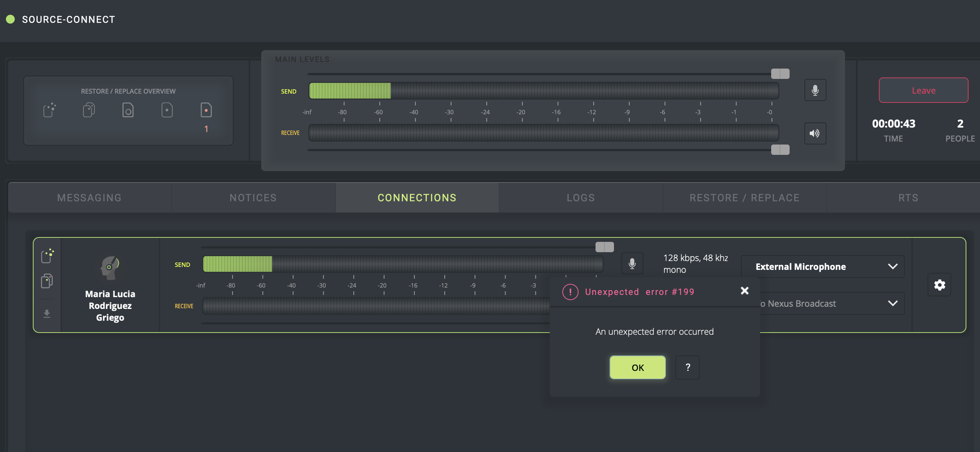Leave the session
The image size is (980, 452).
coord(923,90)
